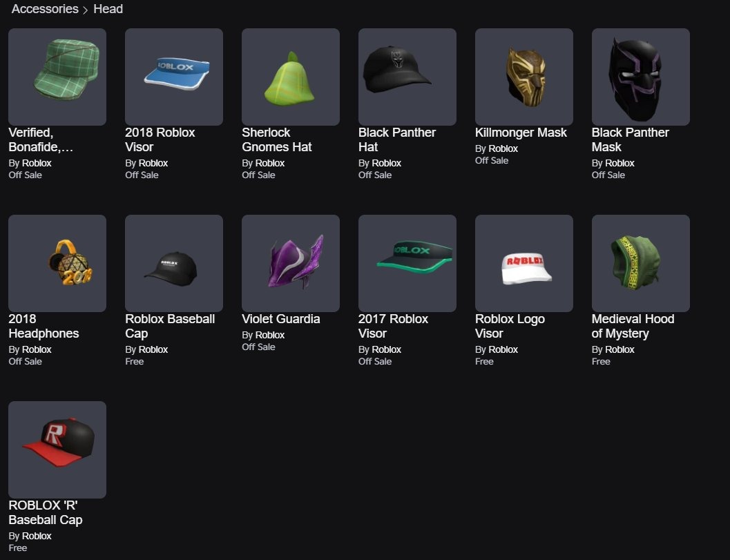
Task: Click 'Off Sale' under Black Panther Hat
Action: click(x=375, y=175)
